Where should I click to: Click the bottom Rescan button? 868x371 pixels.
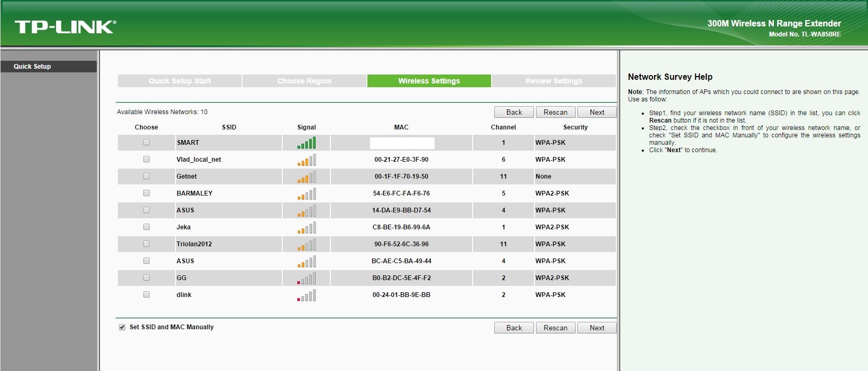click(556, 328)
